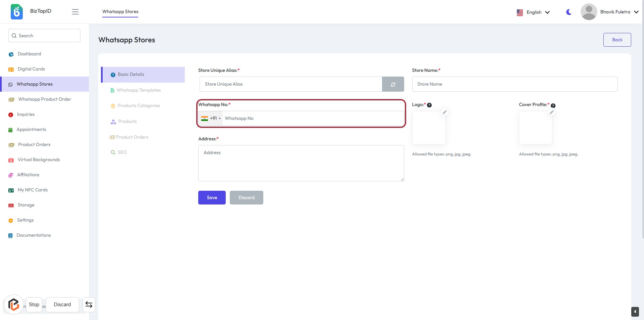This screenshot has width=644, height=320.
Task: Select the Products Categories tab
Action: click(x=139, y=106)
